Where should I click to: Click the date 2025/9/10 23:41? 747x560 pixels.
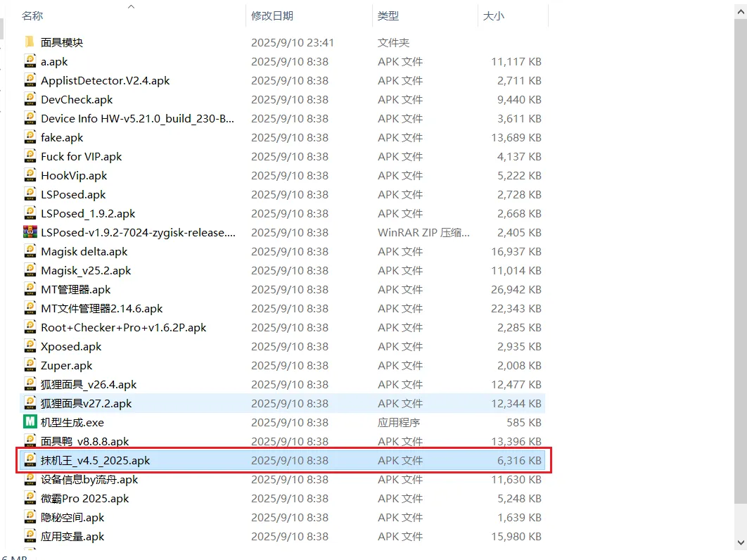click(293, 42)
